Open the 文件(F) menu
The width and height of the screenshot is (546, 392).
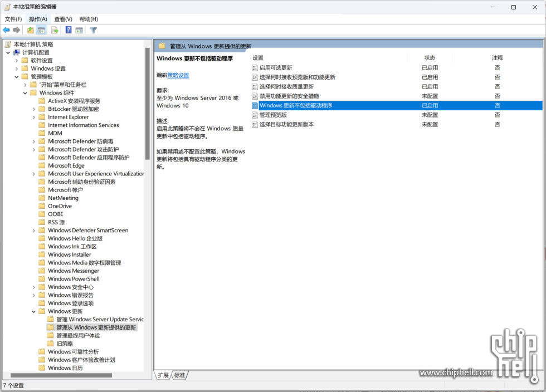[13, 19]
